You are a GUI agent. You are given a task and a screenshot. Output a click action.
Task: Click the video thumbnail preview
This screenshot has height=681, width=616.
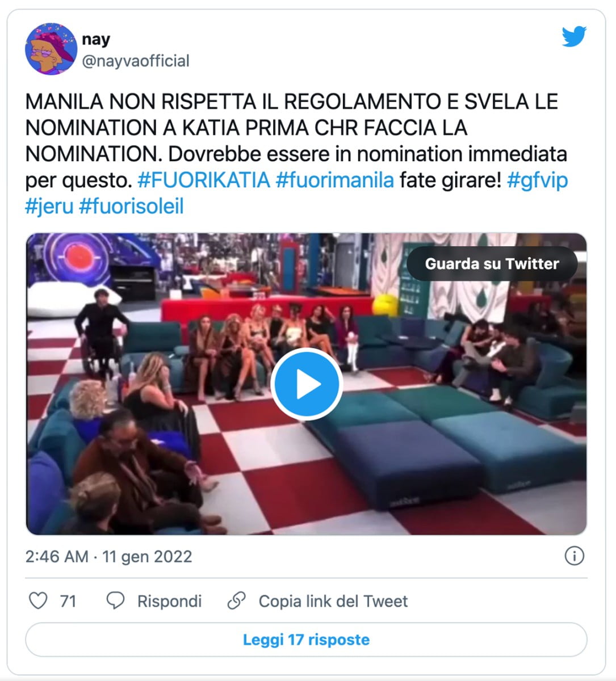308,383
